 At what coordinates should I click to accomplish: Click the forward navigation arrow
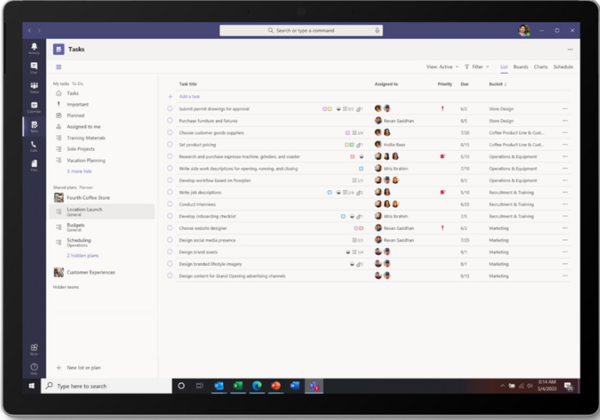[39, 30]
